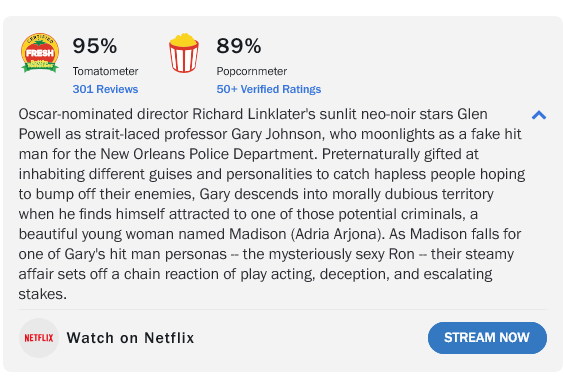Click the round Netflix logo icon

pos(39,338)
